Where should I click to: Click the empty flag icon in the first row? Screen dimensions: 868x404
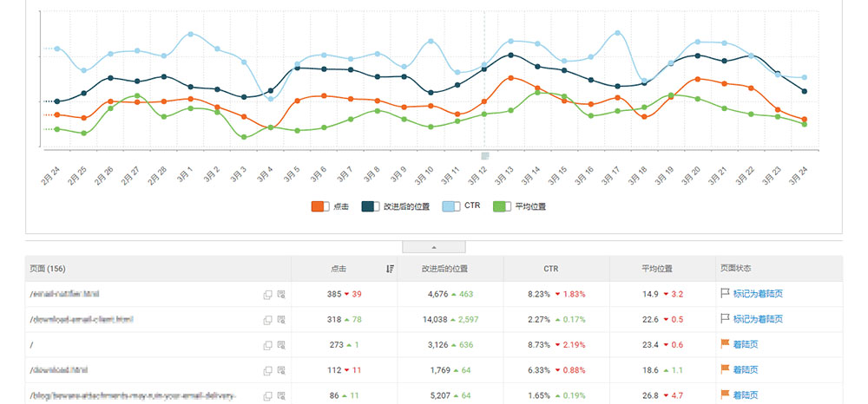[x=725, y=295]
